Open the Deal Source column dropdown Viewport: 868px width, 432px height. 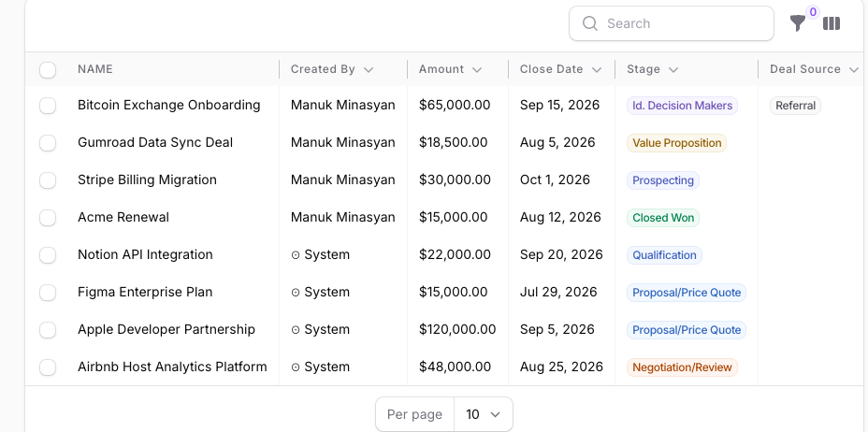coord(854,70)
